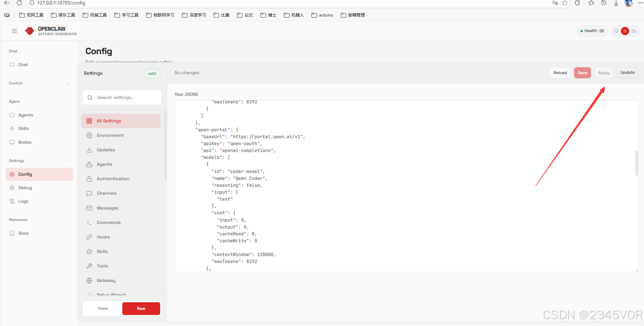This screenshot has width=644, height=326.
Task: Click the Raw JSON5 editor scrollbar
Action: pyautogui.click(x=637, y=163)
